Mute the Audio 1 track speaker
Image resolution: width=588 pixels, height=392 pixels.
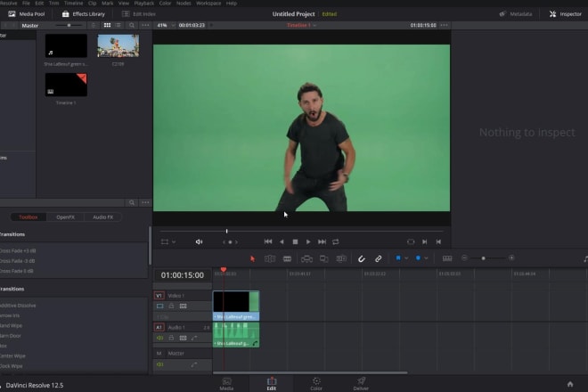point(159,338)
